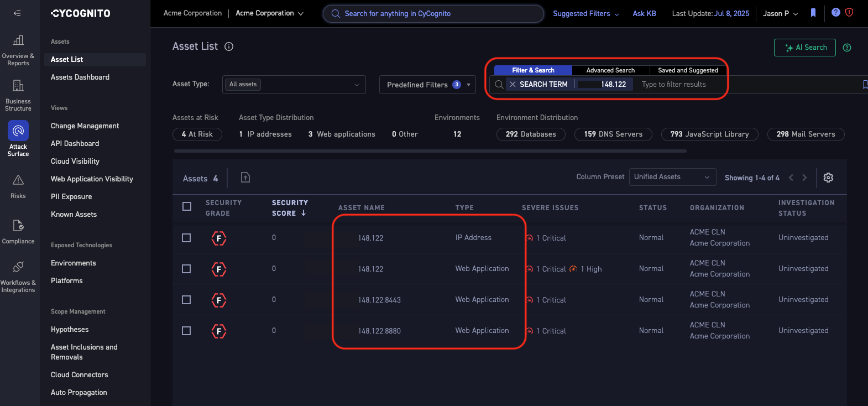Click help icon next to AI Search
The image size is (868, 406).
[x=847, y=48]
